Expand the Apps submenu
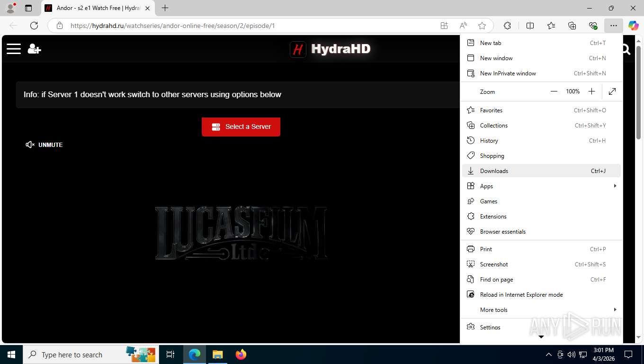The width and height of the screenshot is (644, 364). click(x=541, y=186)
